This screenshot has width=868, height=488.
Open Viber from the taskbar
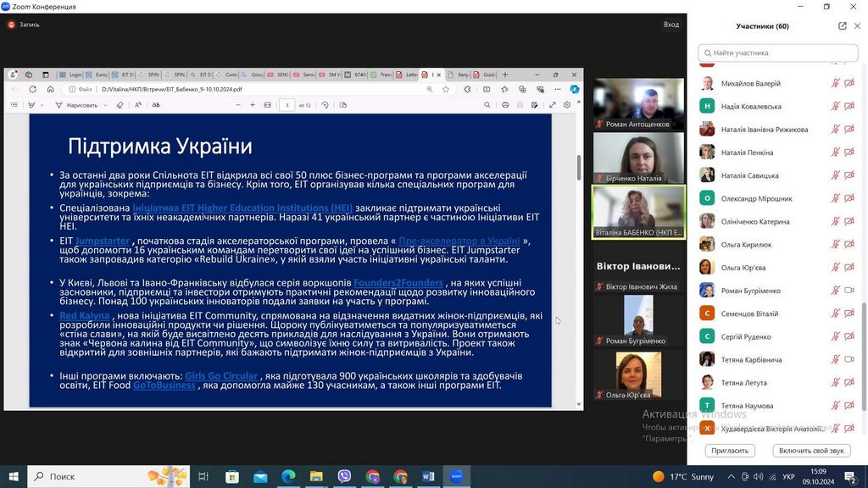pos(344,477)
